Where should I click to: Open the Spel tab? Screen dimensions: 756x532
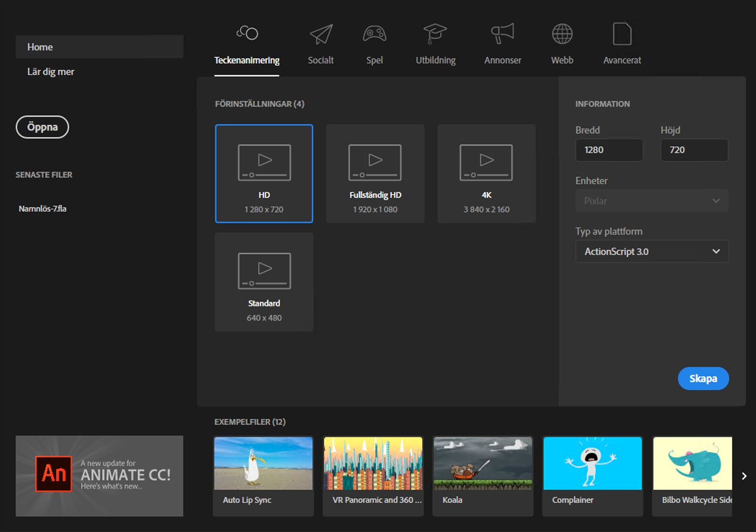pyautogui.click(x=375, y=60)
